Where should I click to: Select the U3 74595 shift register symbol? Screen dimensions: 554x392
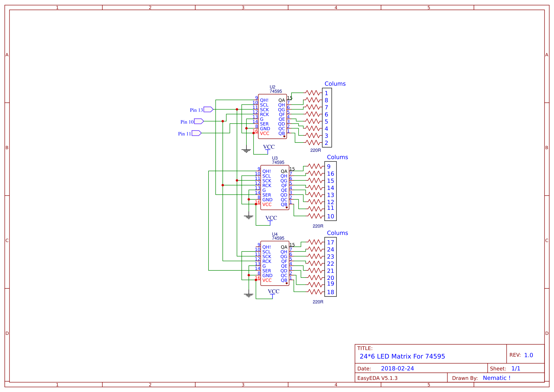(275, 187)
